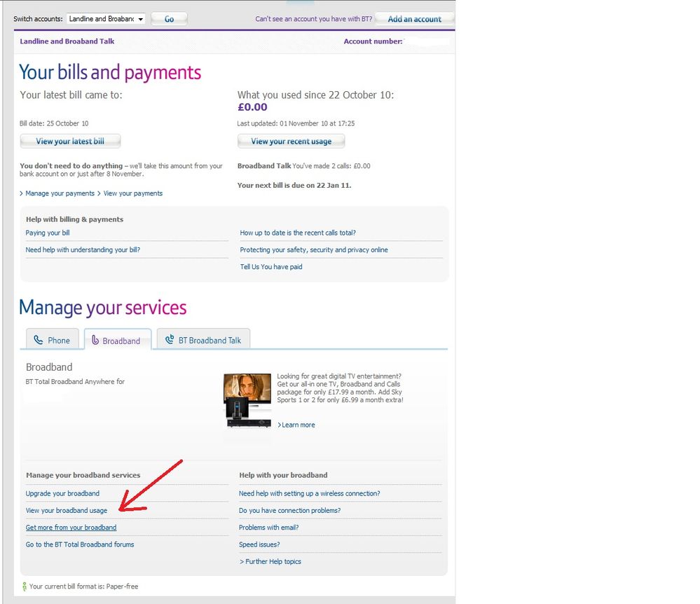Open View your broadband usage link
The height and width of the screenshot is (604, 700).
coord(67,511)
